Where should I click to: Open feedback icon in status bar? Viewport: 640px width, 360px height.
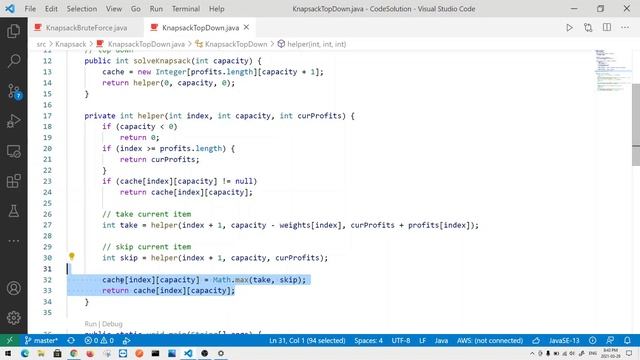click(x=610, y=340)
